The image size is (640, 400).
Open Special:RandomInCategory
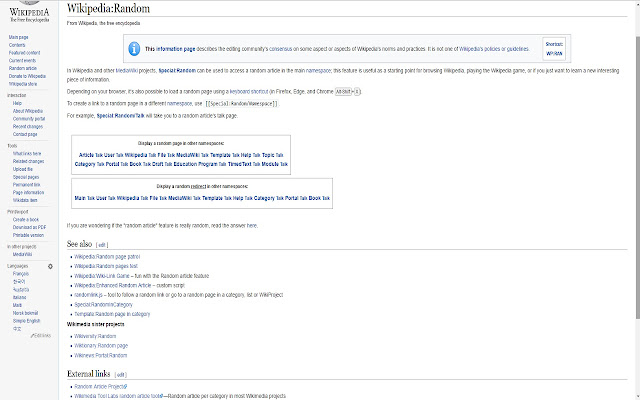(103, 304)
